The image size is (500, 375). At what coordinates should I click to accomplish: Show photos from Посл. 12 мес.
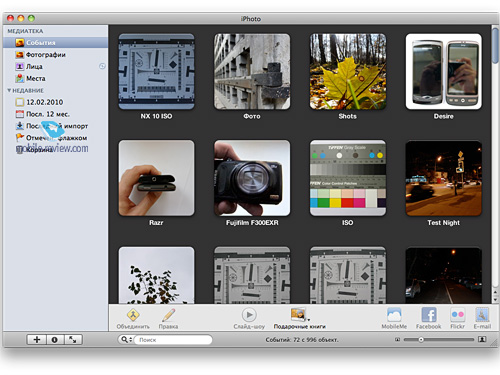pyautogui.click(x=55, y=114)
